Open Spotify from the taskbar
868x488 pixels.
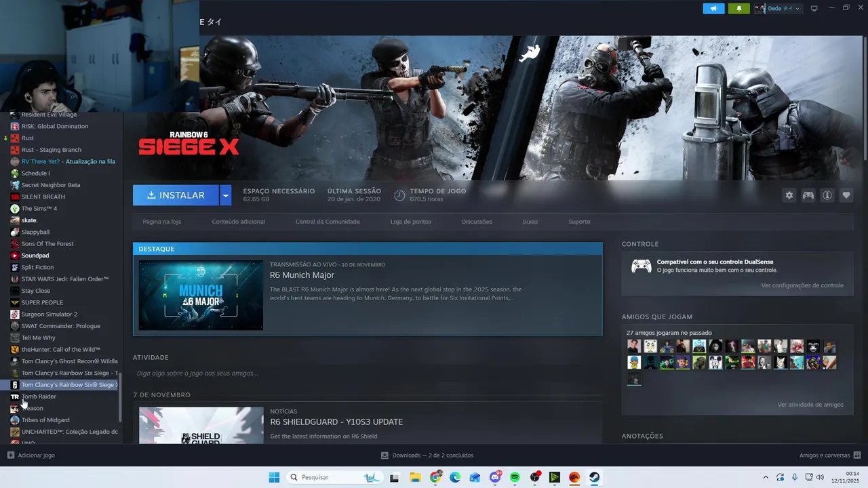(x=515, y=477)
